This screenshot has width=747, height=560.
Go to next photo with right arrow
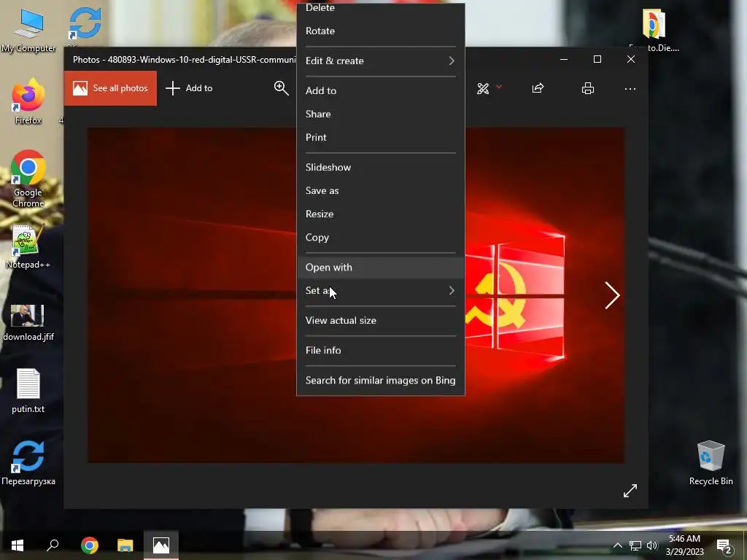612,295
